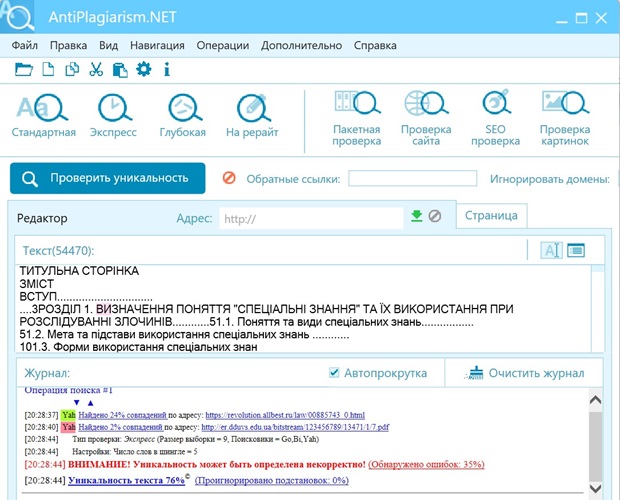Screen dimensions: 620x500
Task: Click the http:// address input field
Action: pyautogui.click(x=311, y=218)
